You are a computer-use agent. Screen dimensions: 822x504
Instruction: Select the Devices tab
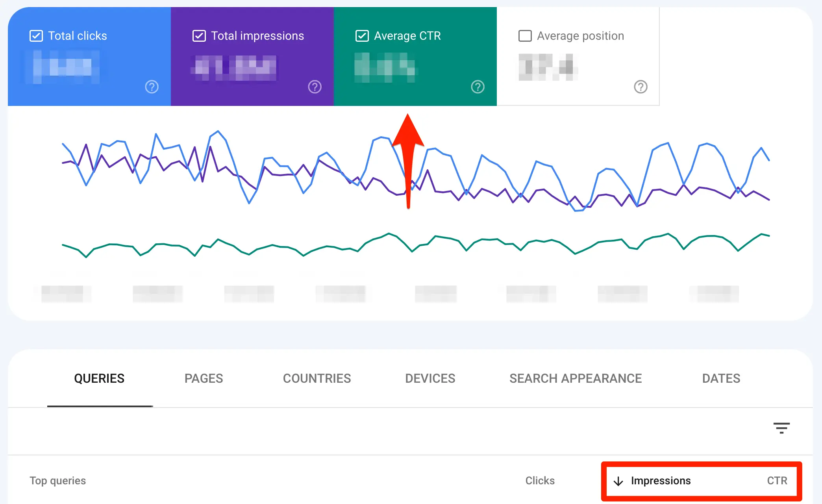point(430,378)
